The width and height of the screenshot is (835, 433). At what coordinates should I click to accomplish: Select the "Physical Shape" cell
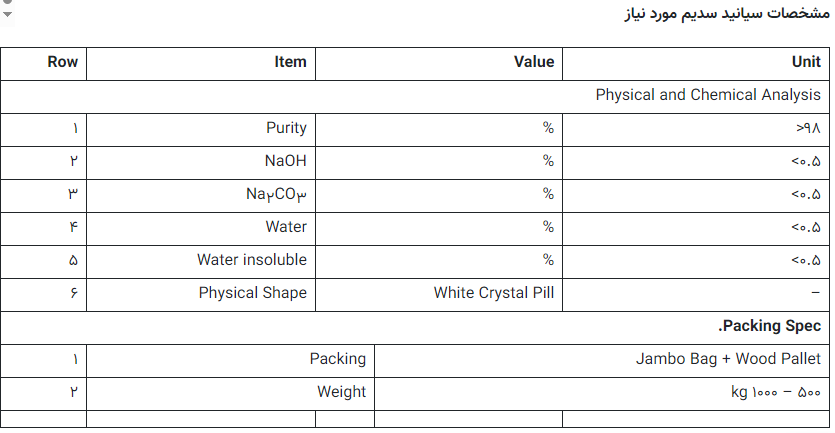tap(252, 293)
